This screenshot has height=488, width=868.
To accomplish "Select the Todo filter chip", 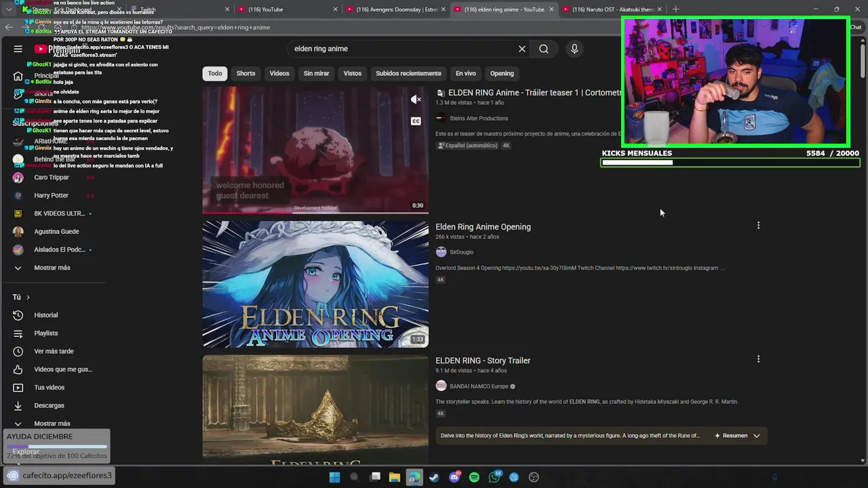I will pos(215,73).
